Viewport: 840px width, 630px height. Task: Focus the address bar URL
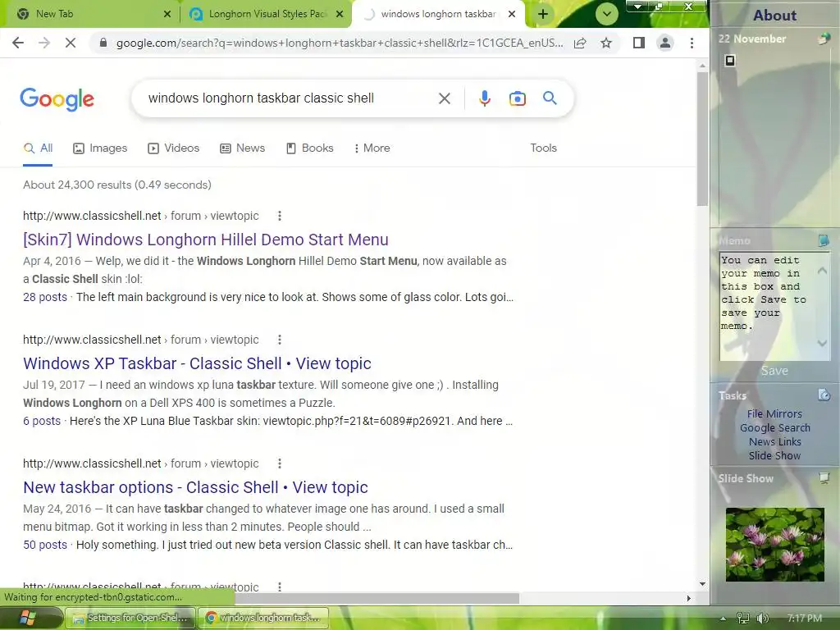click(x=339, y=43)
